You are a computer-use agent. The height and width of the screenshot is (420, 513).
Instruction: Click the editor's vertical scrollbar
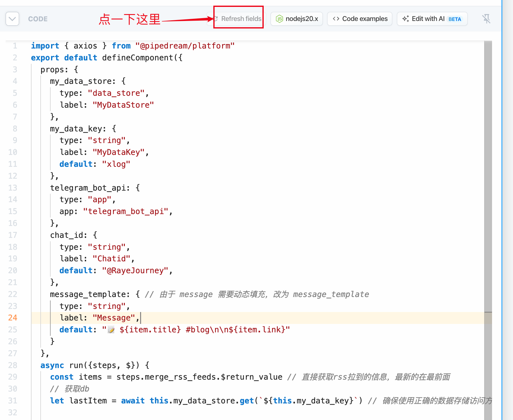coord(488,188)
